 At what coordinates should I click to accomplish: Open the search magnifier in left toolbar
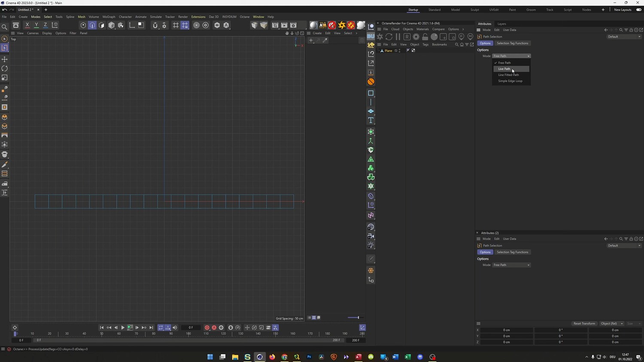click(x=5, y=27)
